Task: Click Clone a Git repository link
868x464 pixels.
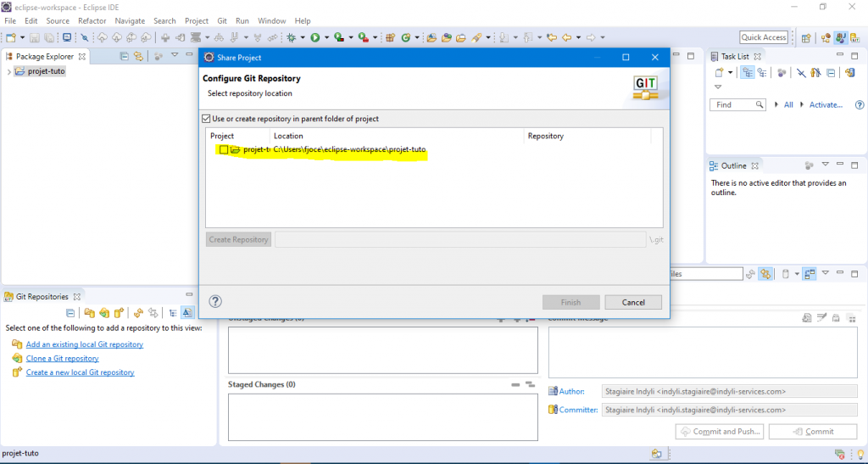Action: pyautogui.click(x=62, y=359)
